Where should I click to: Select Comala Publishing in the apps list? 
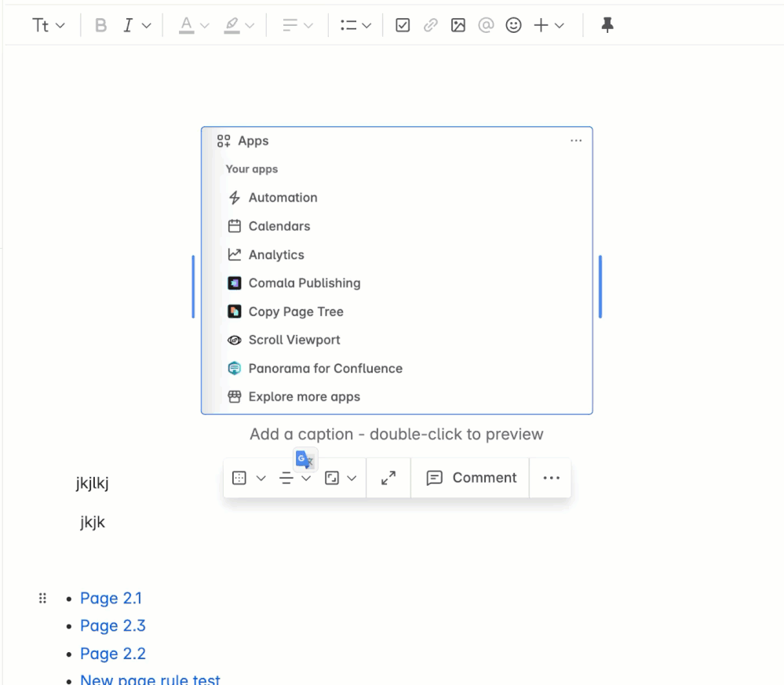[304, 283]
